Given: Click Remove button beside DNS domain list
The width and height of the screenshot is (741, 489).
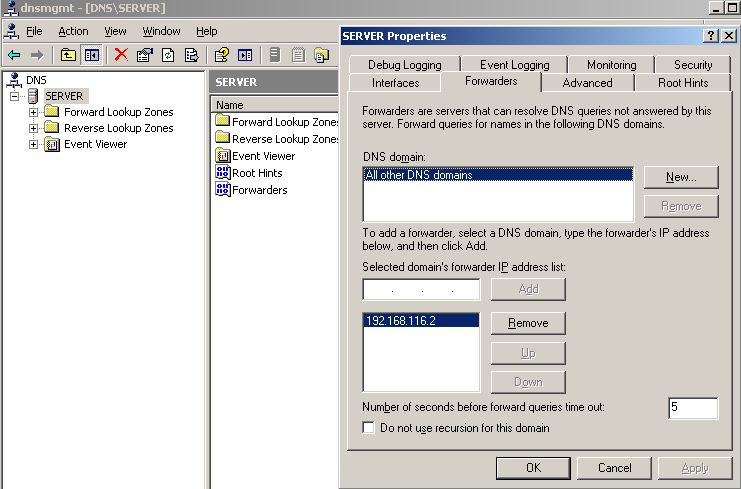Looking at the screenshot, I should click(681, 206).
